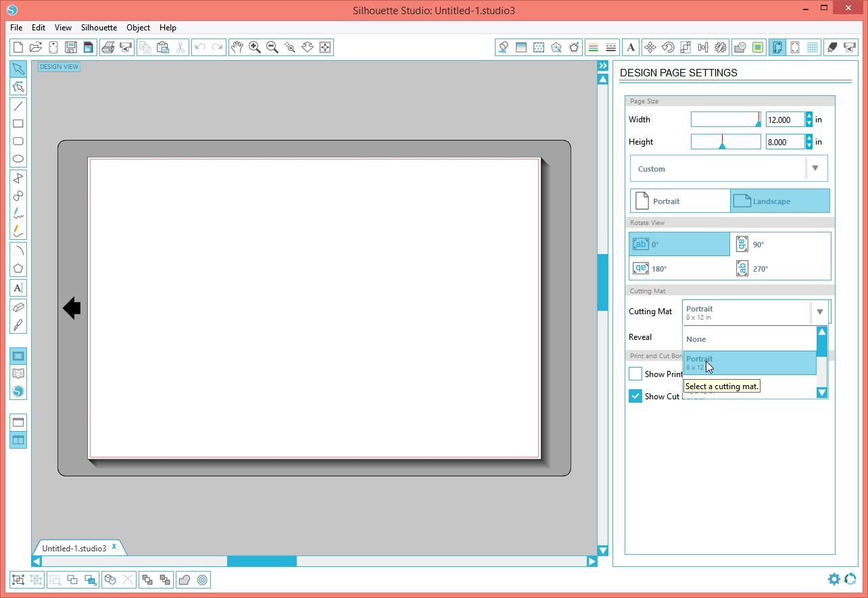Collapse side panel with double-arrow button
Viewport: 868px width, 598px height.
coord(603,66)
